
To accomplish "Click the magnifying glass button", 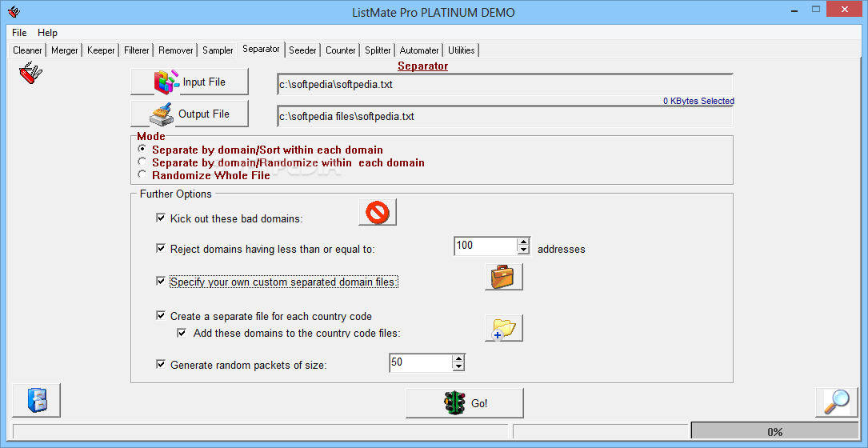I will tap(837, 402).
